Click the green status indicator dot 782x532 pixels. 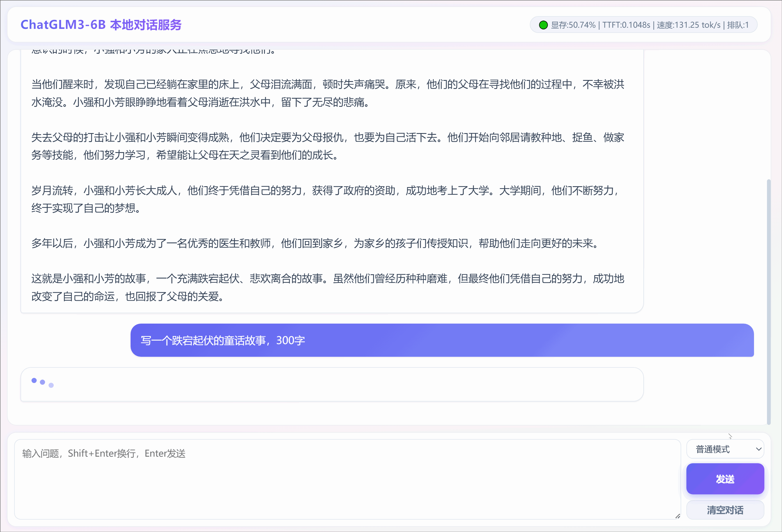pos(543,25)
